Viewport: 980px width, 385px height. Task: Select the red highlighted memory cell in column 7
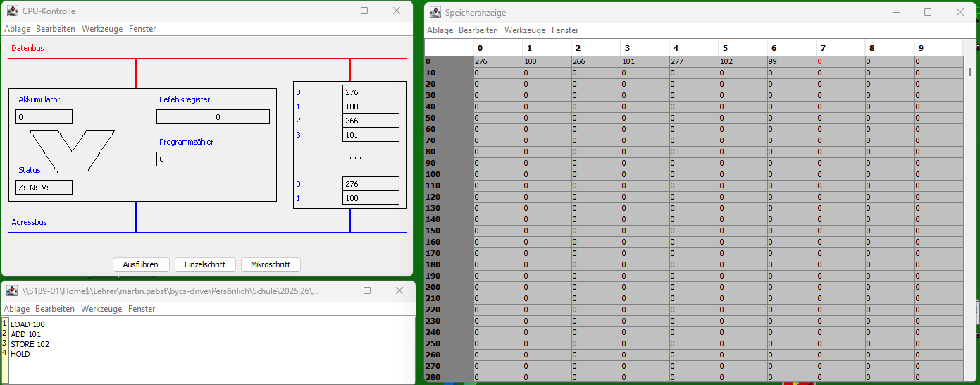840,62
